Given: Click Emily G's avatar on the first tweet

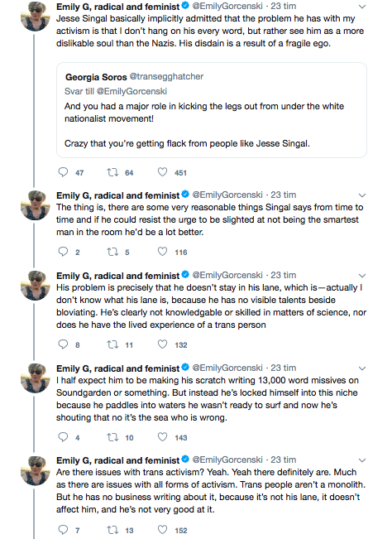Looking at the screenshot, I should tap(35, 17).
